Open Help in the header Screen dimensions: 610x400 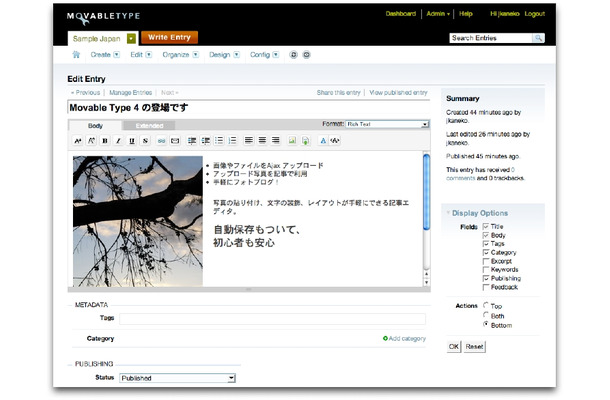coord(466,14)
